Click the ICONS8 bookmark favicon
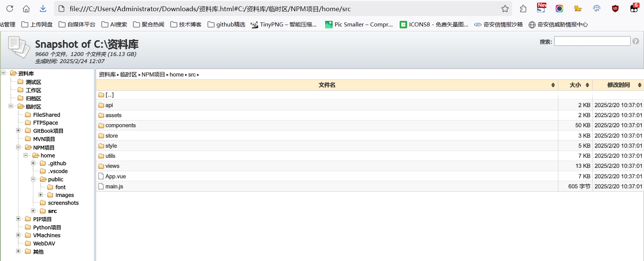The height and width of the screenshot is (261, 644). click(x=403, y=25)
